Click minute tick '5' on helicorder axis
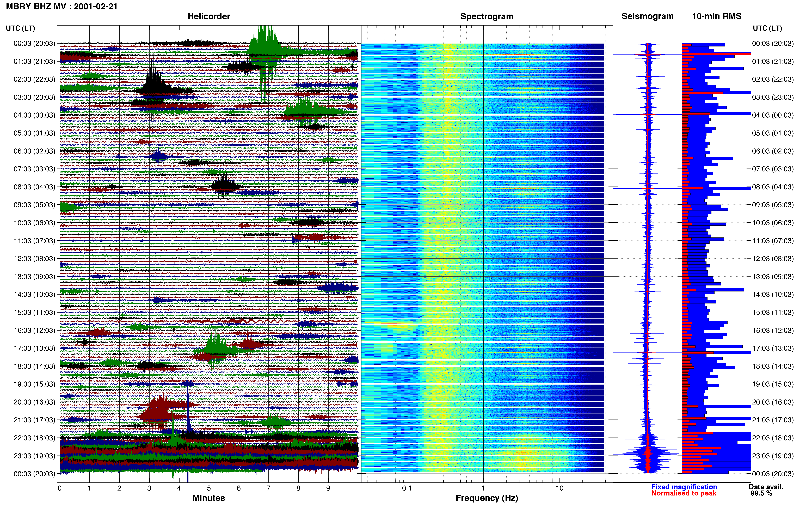 [x=209, y=488]
